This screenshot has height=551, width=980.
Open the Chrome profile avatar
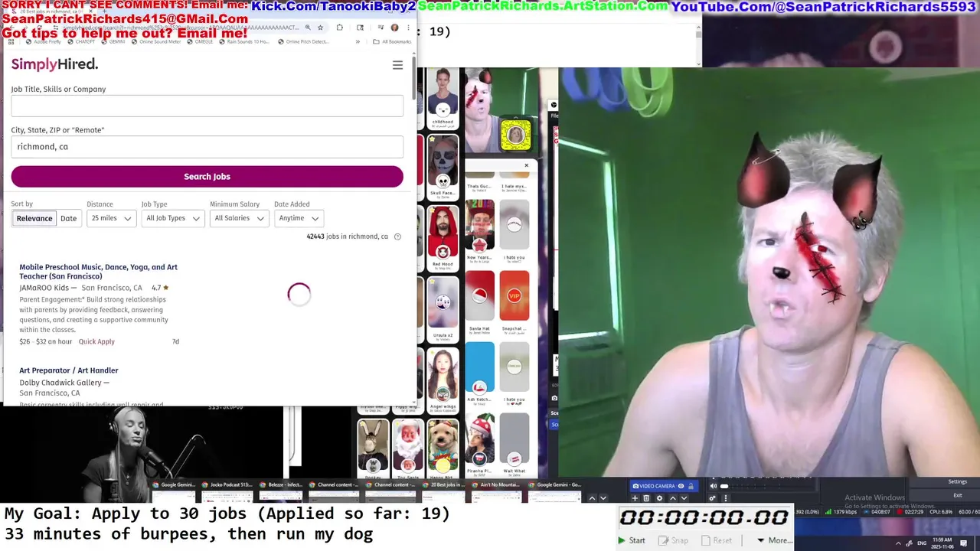point(394,28)
